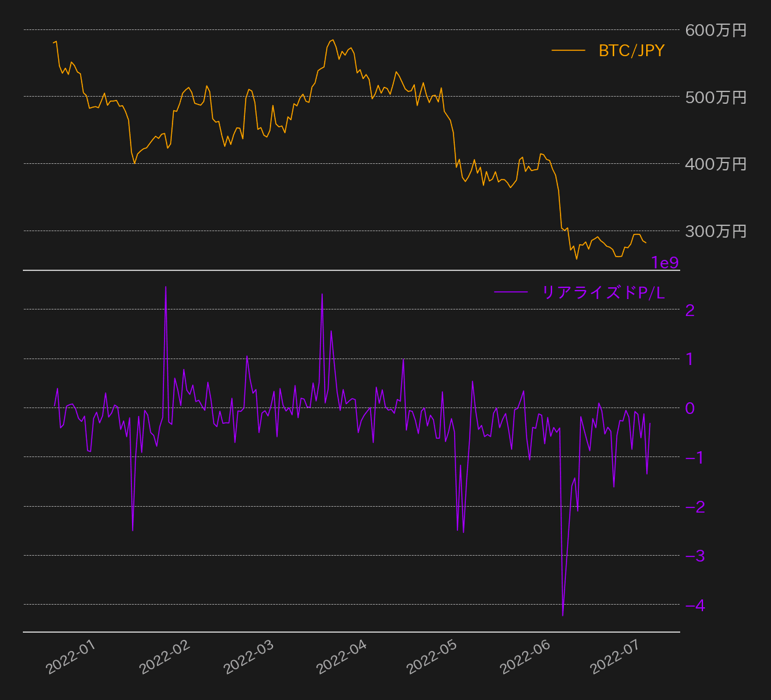This screenshot has height=700, width=771.
Task: Select the −2 tick on P/L axis
Action: (695, 507)
